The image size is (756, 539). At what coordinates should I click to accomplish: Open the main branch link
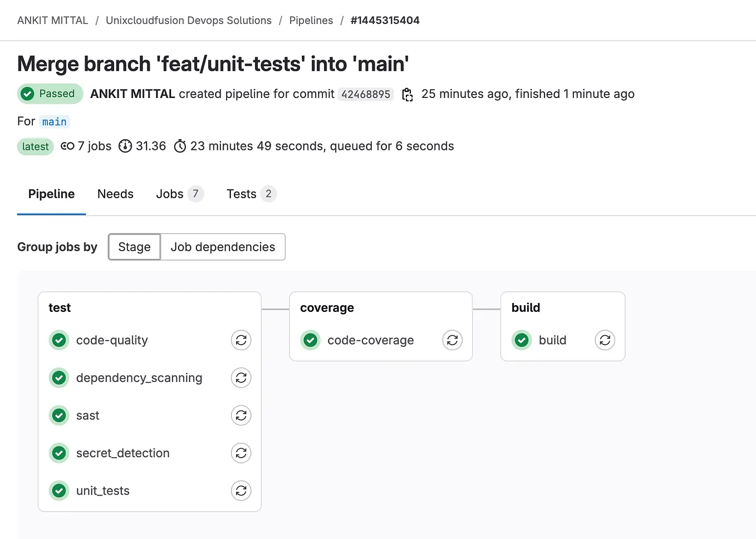click(54, 121)
